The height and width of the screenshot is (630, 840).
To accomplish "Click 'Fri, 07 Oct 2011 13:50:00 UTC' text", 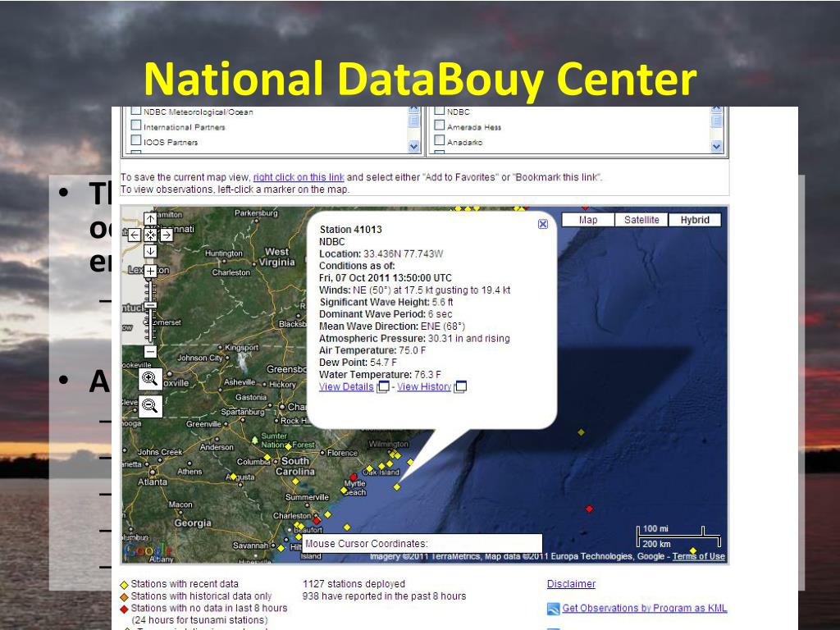I will pyautogui.click(x=386, y=278).
